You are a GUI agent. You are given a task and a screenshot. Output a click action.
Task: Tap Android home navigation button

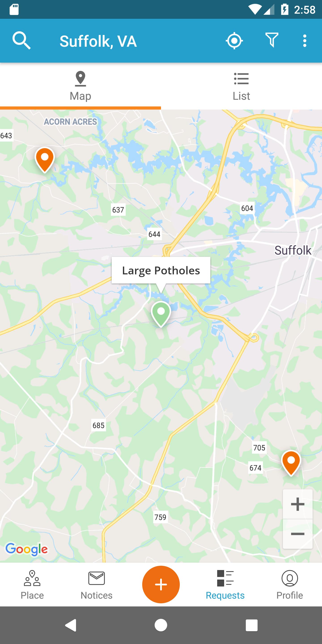pos(161,625)
